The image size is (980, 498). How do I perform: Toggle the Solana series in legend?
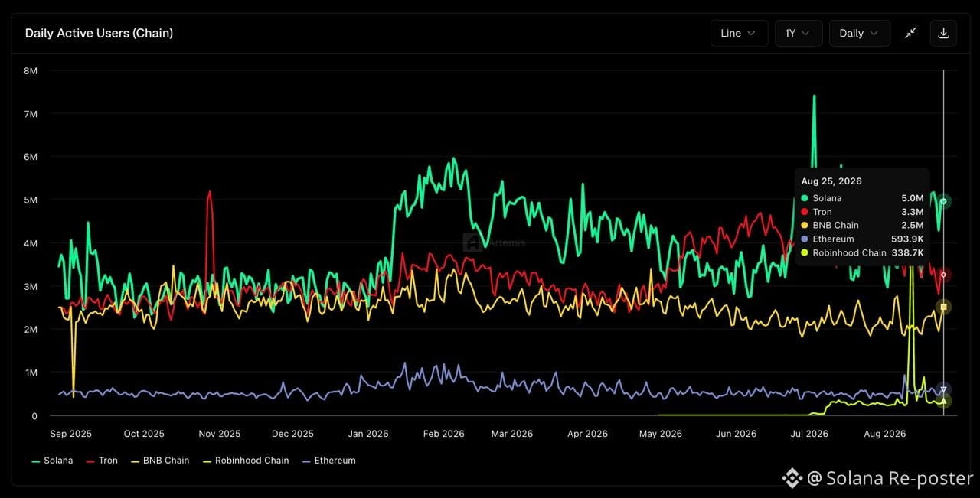52,461
